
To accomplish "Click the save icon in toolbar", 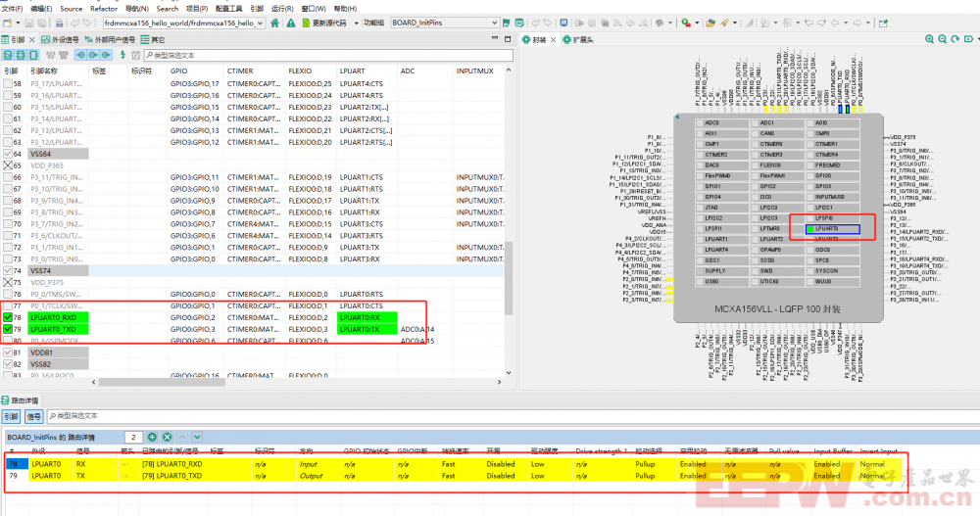I will pos(29,23).
